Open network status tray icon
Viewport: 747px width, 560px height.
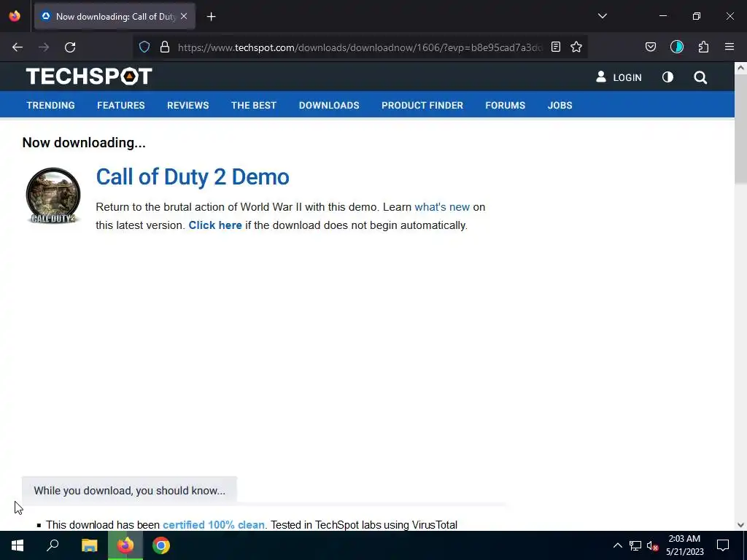pos(635,545)
